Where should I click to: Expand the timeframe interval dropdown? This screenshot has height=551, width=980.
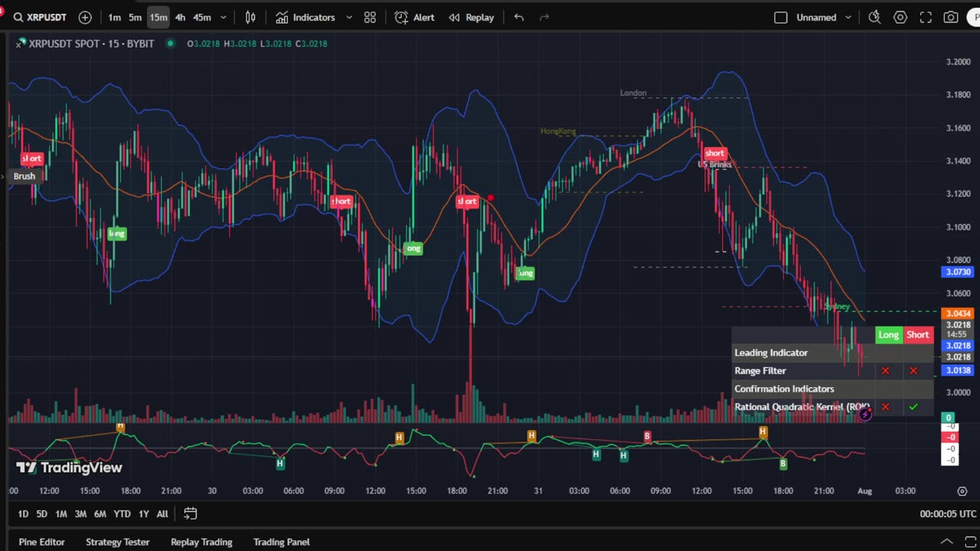pyautogui.click(x=224, y=17)
